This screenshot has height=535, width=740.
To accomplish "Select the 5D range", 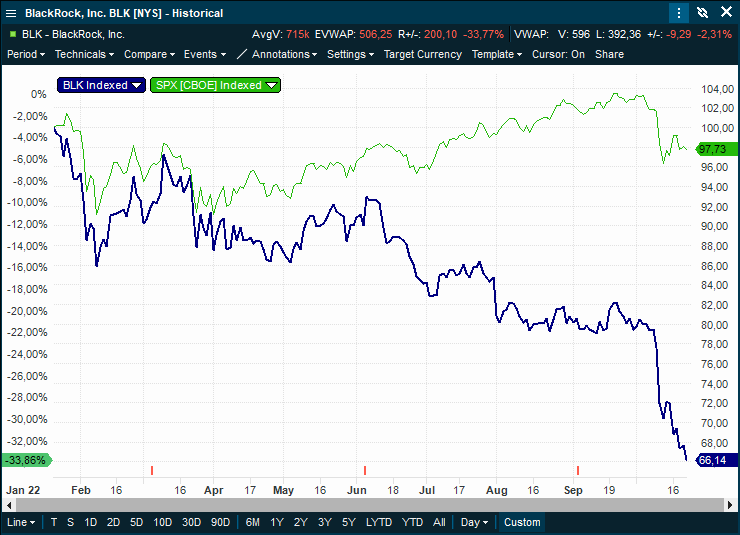I will 136,522.
